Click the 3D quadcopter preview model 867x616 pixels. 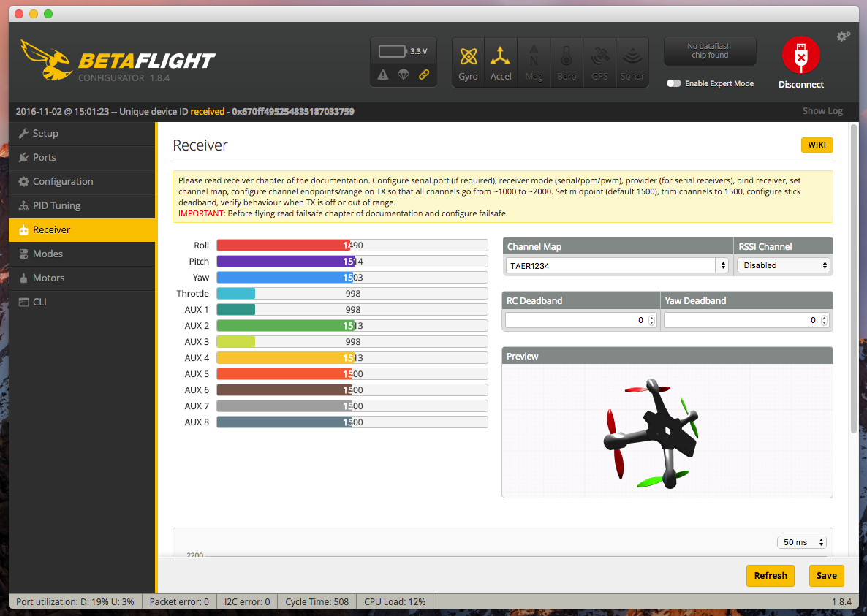coord(651,434)
